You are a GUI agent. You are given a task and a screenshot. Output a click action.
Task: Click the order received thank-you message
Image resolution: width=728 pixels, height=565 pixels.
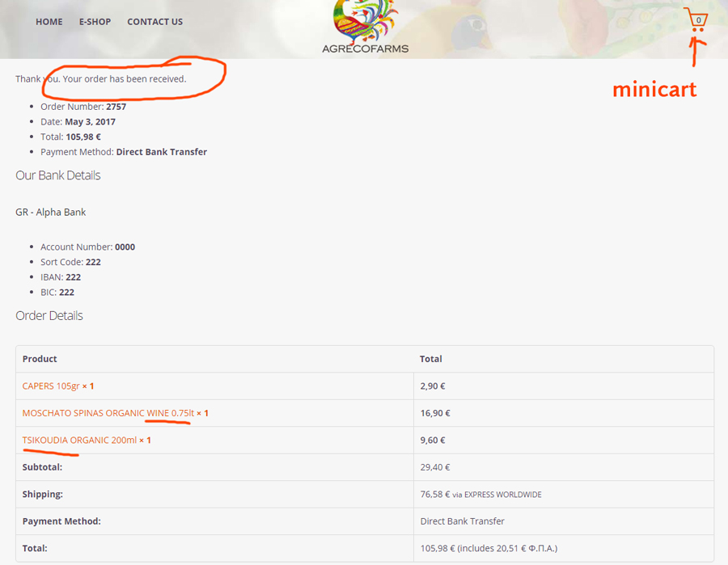click(x=101, y=79)
